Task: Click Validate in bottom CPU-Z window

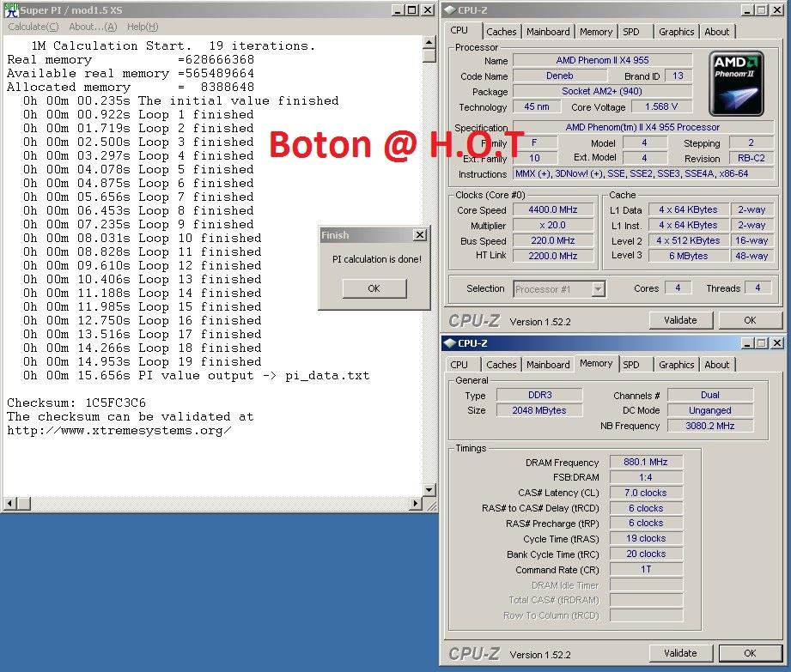Action: [680, 653]
